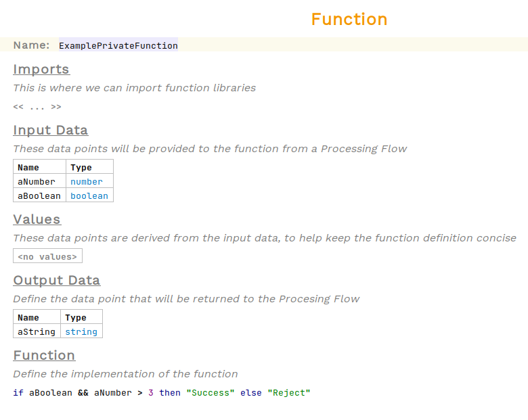
Task: Click the number 3 in the expression
Action: pyautogui.click(x=151, y=393)
